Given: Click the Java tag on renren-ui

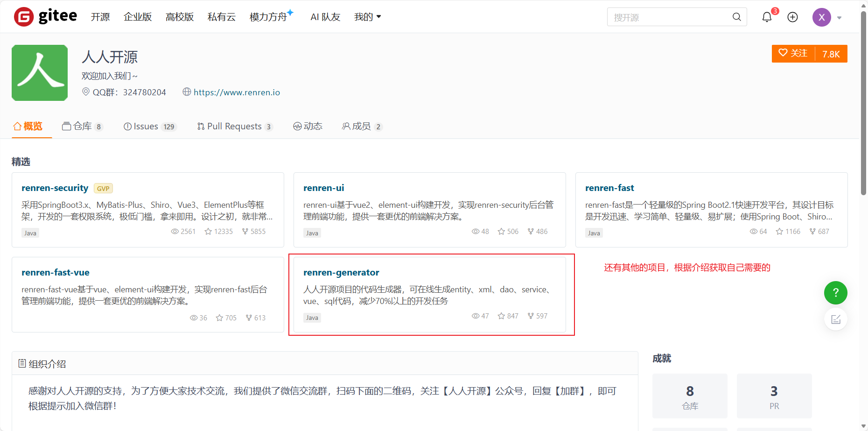Looking at the screenshot, I should point(312,233).
